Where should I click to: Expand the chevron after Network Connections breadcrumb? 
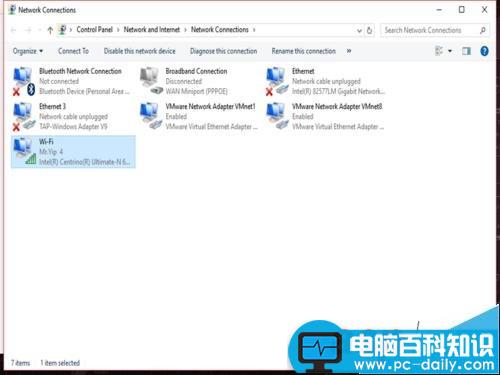pyautogui.click(x=254, y=30)
